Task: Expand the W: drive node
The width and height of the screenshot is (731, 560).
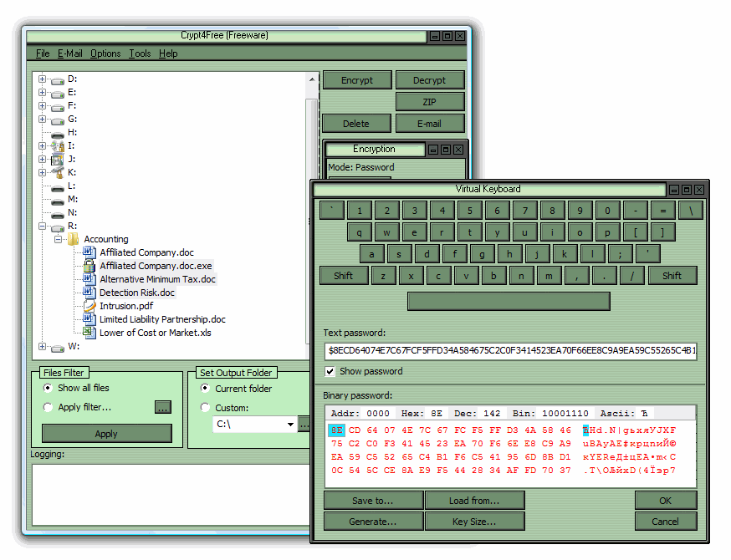Action: coord(43,346)
